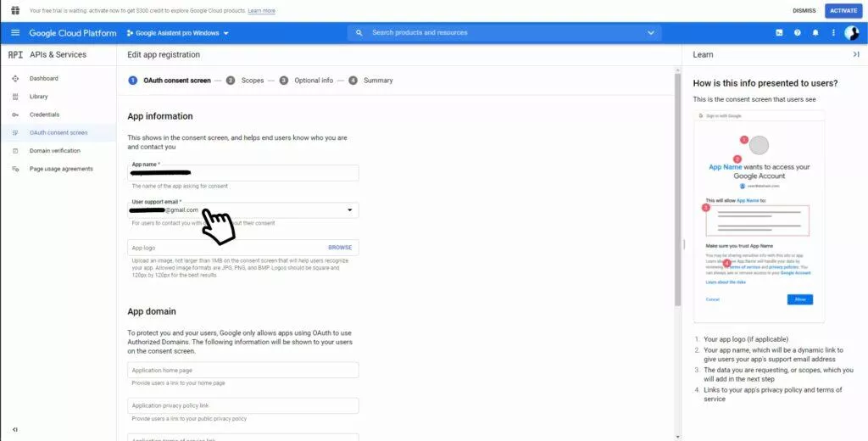This screenshot has width=868, height=441.
Task: Click the page's vertical scrollbar
Action: point(677,188)
